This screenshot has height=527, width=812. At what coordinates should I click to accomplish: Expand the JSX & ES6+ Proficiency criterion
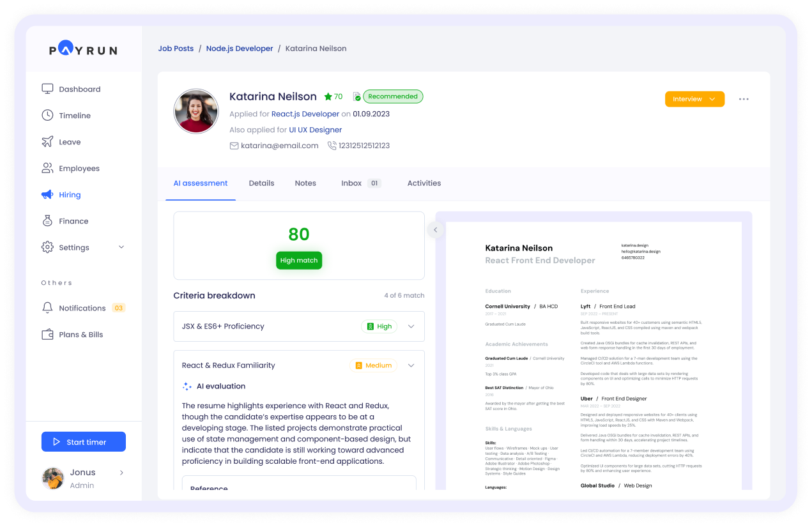(411, 326)
